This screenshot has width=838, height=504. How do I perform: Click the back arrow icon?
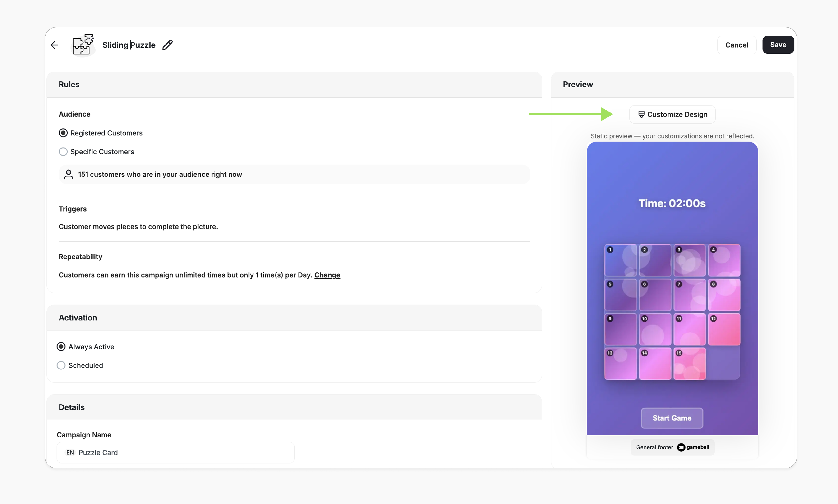(54, 45)
